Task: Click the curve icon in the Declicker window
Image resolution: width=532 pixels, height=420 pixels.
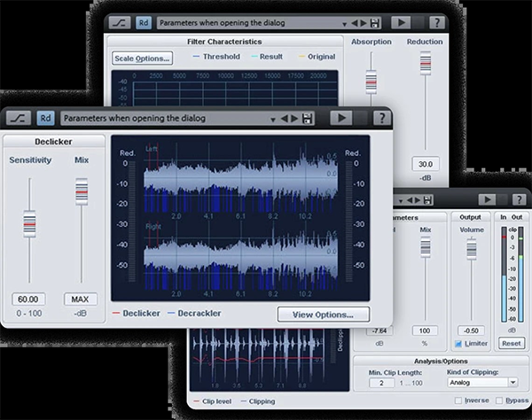Action: [x=20, y=118]
